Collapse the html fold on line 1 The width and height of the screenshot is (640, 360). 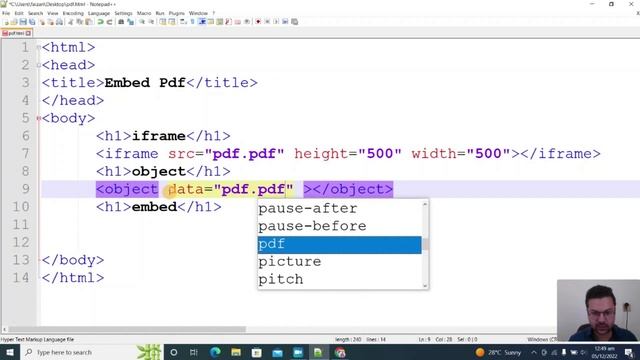38,47
